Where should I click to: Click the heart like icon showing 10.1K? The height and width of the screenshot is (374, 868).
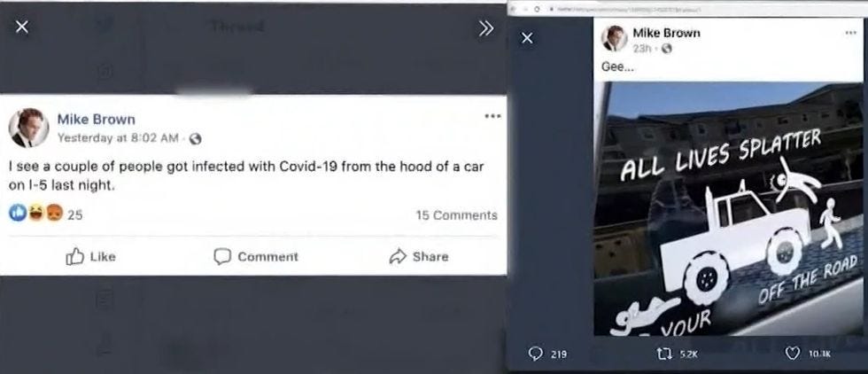(x=792, y=354)
